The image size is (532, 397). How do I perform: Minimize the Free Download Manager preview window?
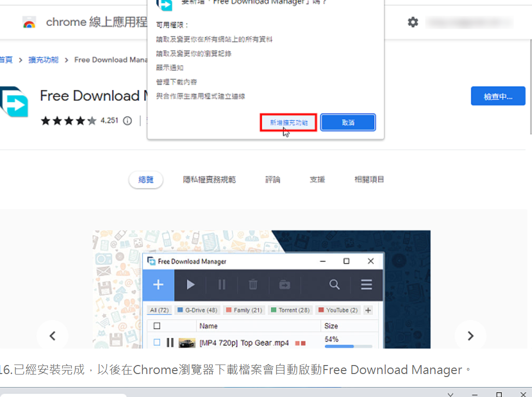tap(323, 261)
